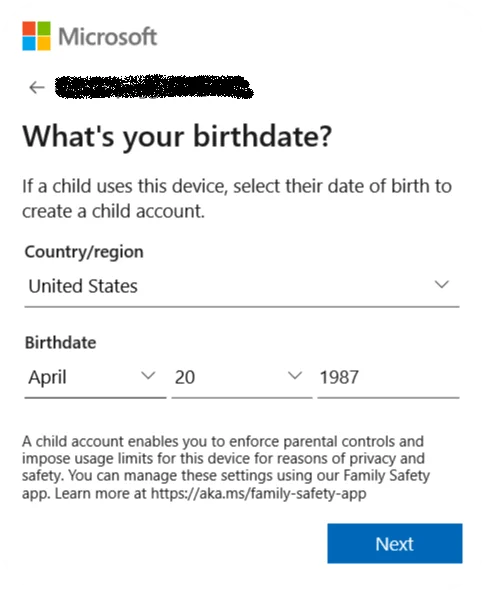485x591 pixels.
Task: Open the April month dropdown
Action: pyautogui.click(x=95, y=377)
